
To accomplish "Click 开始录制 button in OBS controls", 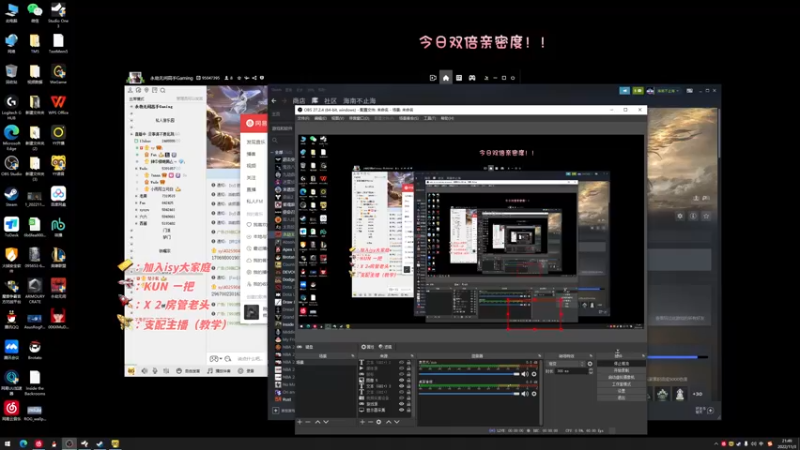I will [621, 370].
